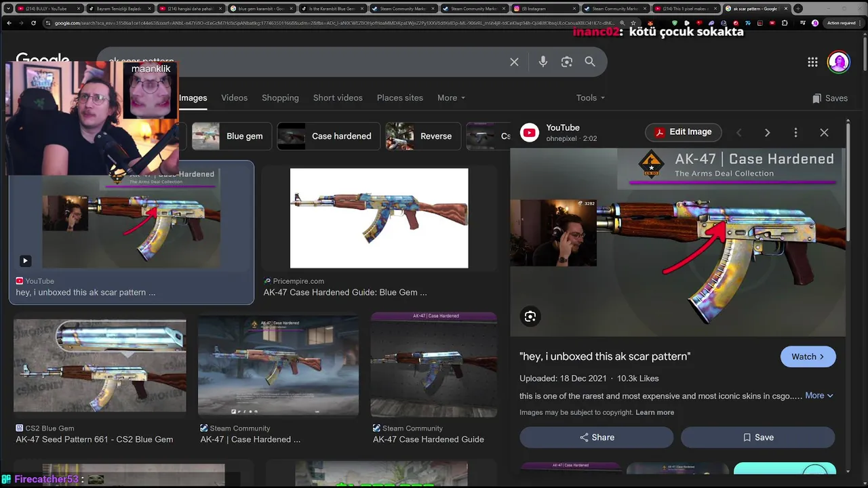Expand the tab search dropdown
The width and height of the screenshot is (868, 488).
[7, 9]
